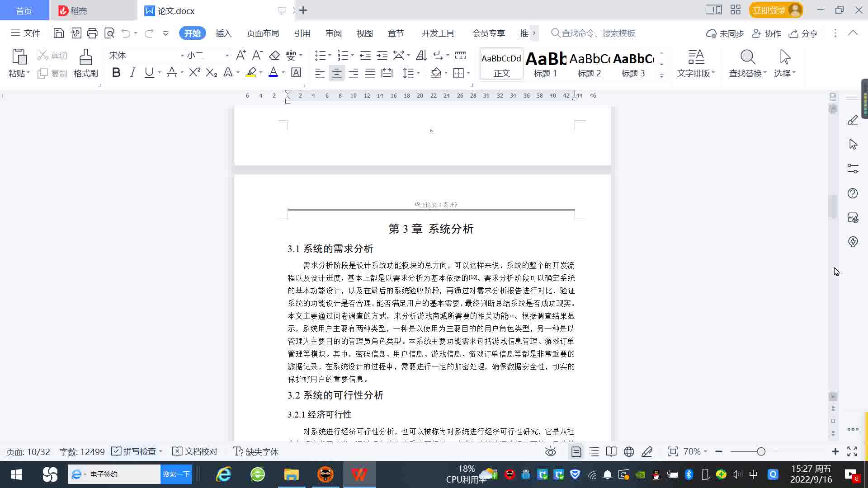Decrease indent icon
This screenshot has width=868, height=488.
tap(365, 55)
